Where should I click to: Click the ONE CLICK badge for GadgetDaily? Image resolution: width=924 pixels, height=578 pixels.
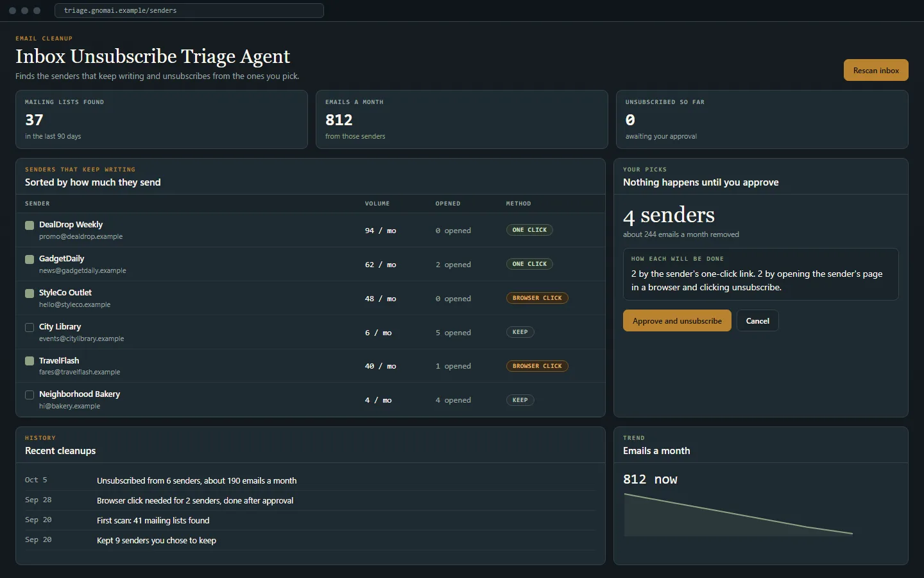pos(529,264)
